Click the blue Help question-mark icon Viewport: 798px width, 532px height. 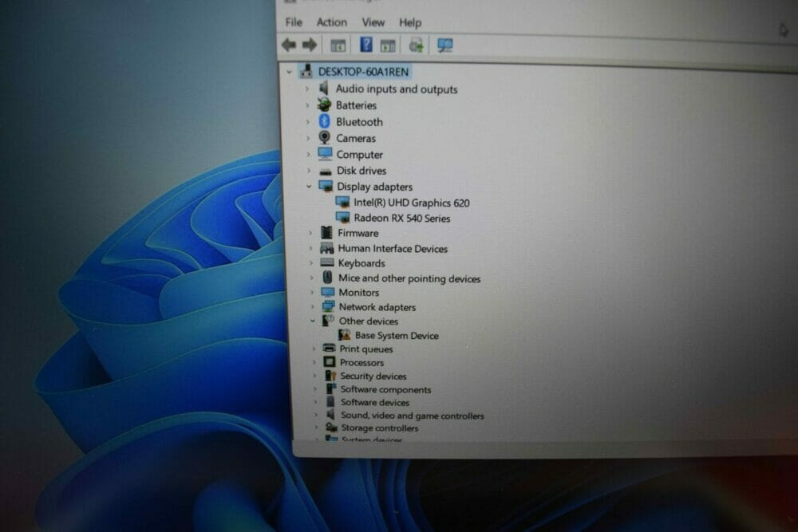366,45
